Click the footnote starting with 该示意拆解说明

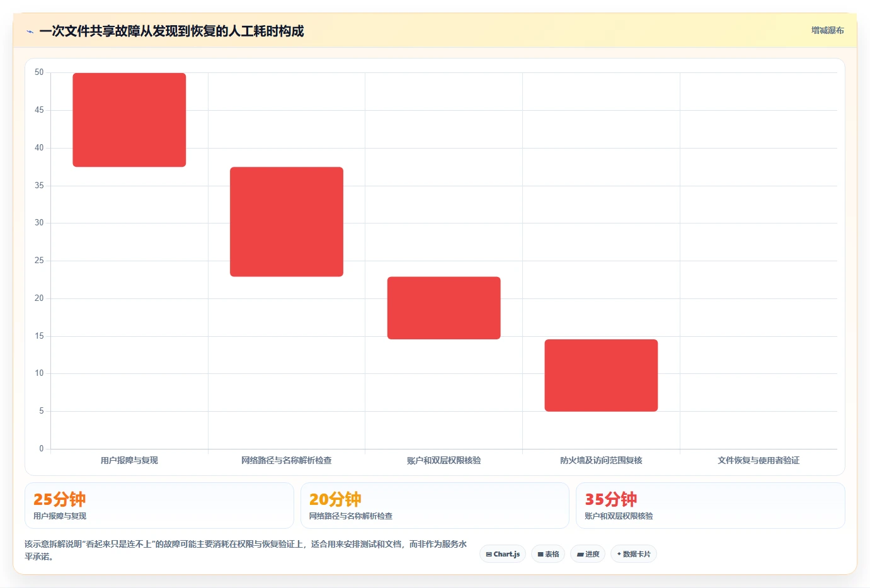[246, 550]
